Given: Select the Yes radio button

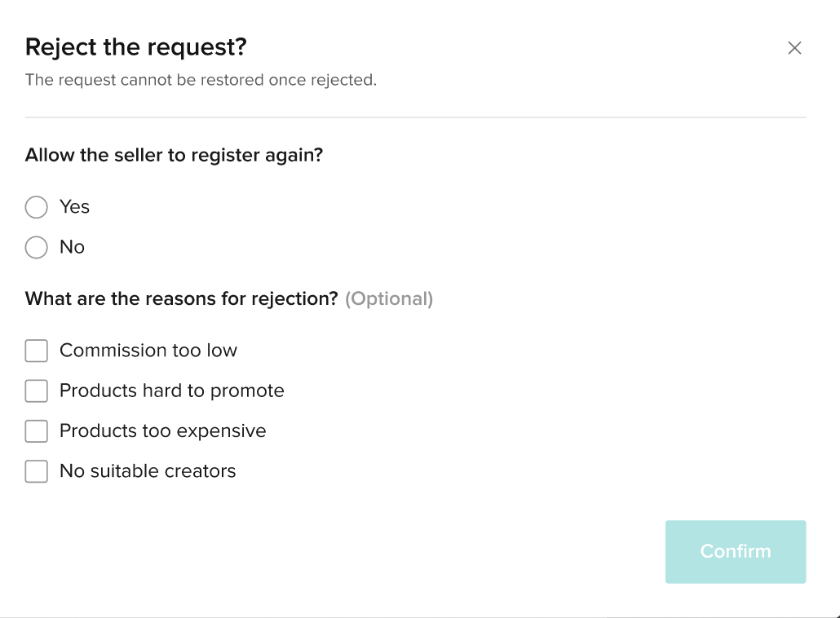Looking at the screenshot, I should (37, 207).
